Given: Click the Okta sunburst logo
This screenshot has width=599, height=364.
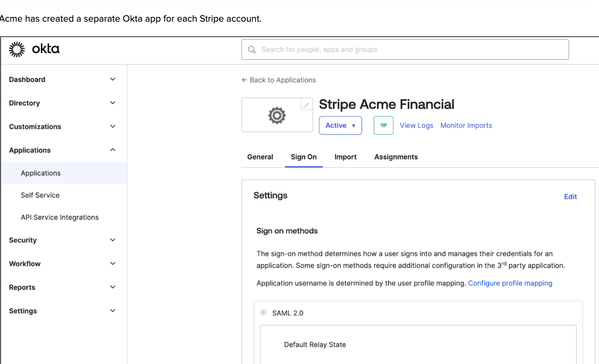Looking at the screenshot, I should [x=16, y=49].
